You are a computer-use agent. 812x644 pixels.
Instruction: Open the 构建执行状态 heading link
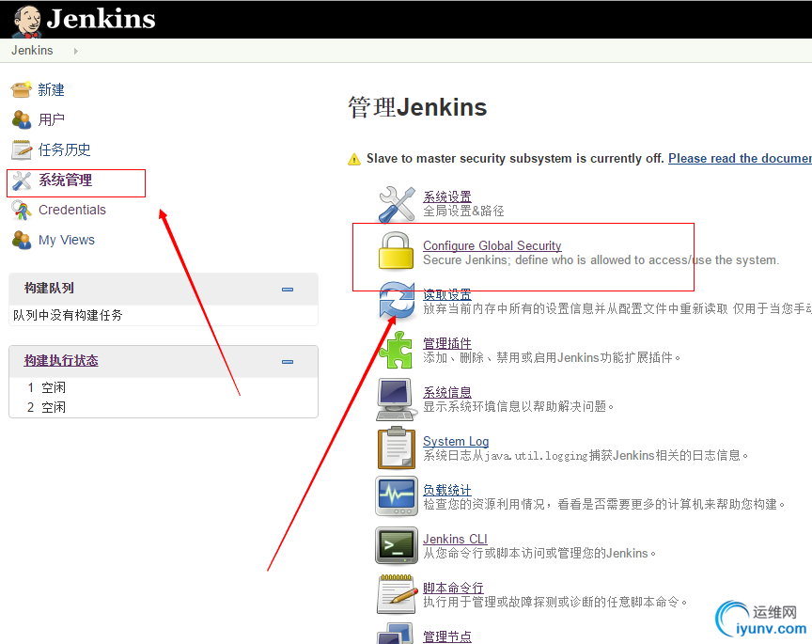pos(61,361)
